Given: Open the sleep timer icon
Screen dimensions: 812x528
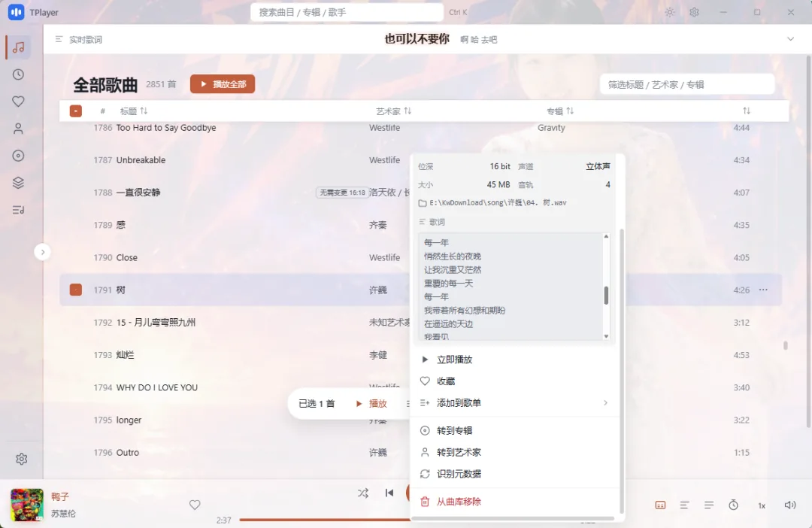Looking at the screenshot, I should (733, 505).
